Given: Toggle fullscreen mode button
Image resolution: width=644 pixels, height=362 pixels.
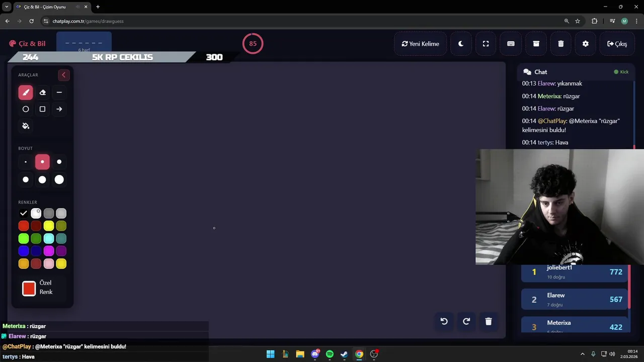Looking at the screenshot, I should click(x=486, y=44).
